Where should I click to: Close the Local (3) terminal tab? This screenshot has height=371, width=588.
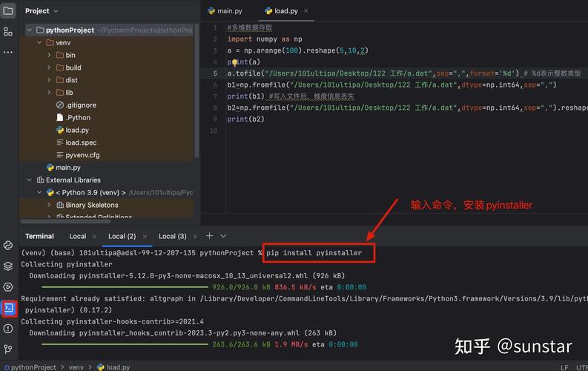195,237
